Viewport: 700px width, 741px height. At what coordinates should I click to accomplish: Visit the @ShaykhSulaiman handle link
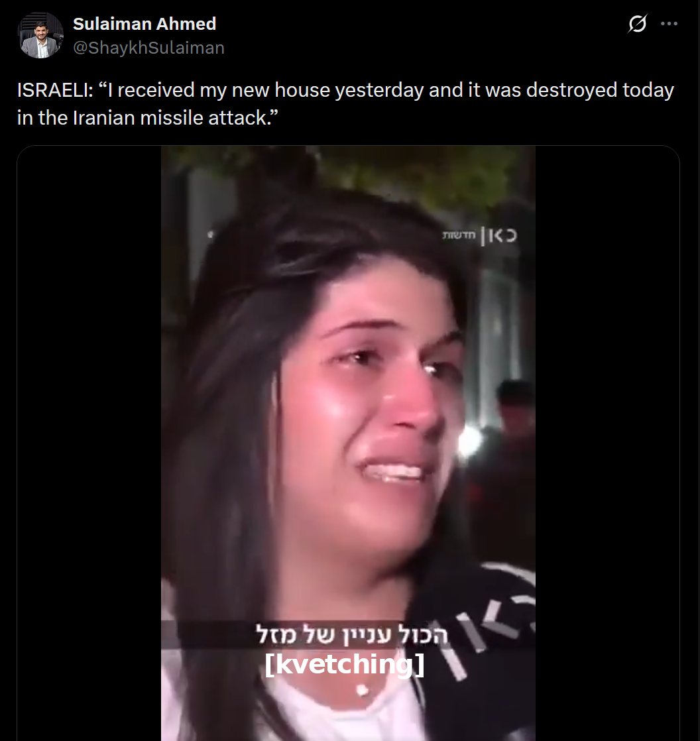pyautogui.click(x=149, y=48)
